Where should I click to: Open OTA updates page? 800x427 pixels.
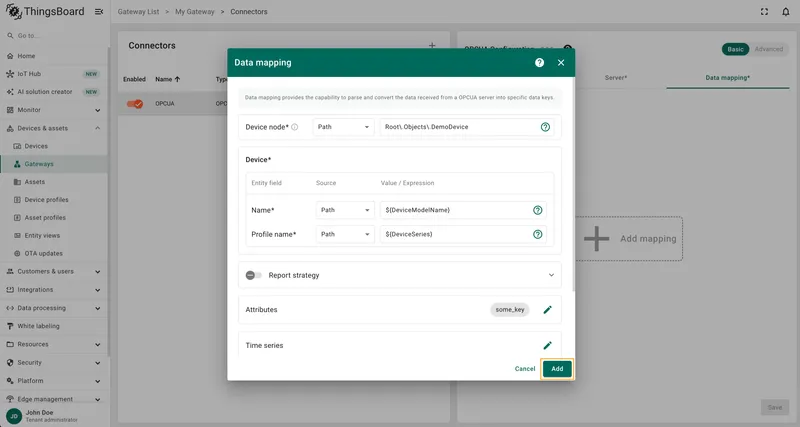[54, 254]
